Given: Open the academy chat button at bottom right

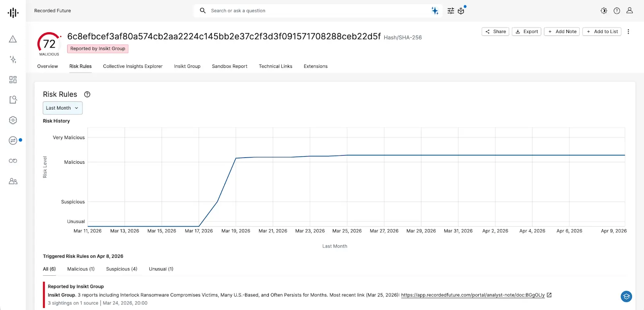Looking at the screenshot, I should pyautogui.click(x=626, y=297).
